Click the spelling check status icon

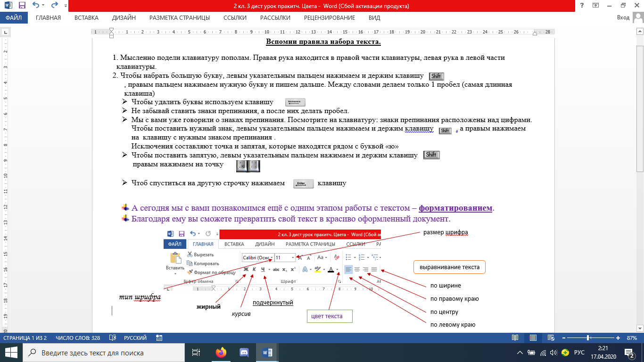113,338
